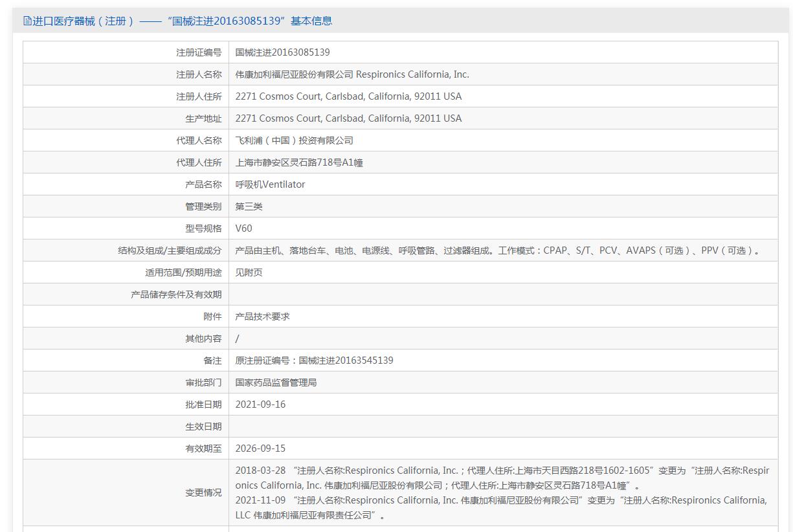Click the 注册人名称 label
The height and width of the screenshot is (532, 793).
tap(199, 74)
